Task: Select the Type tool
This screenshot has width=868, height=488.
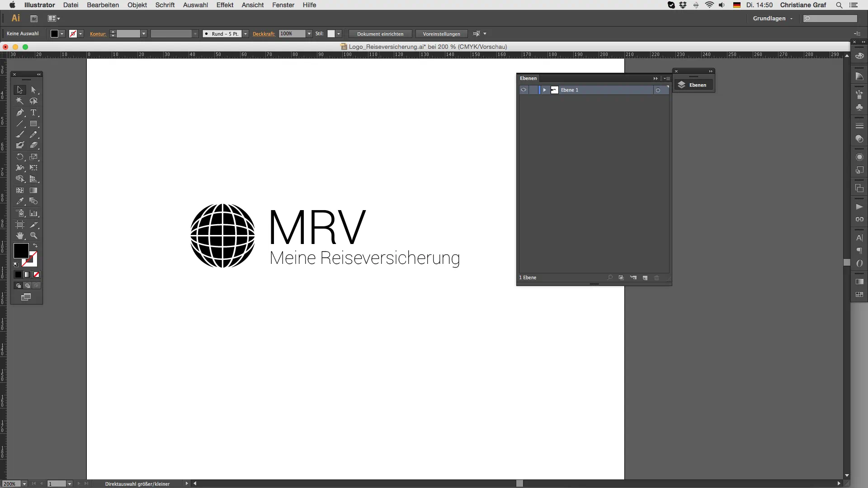Action: (34, 113)
